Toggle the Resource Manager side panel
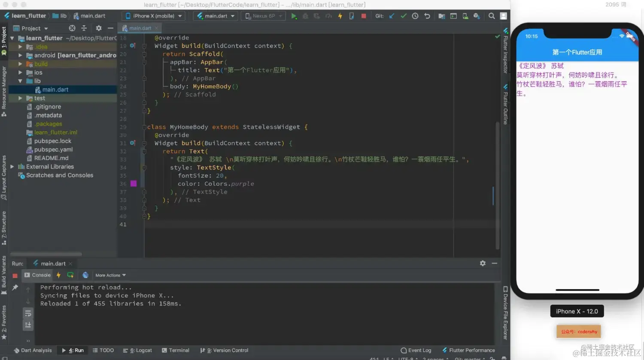 point(4,91)
